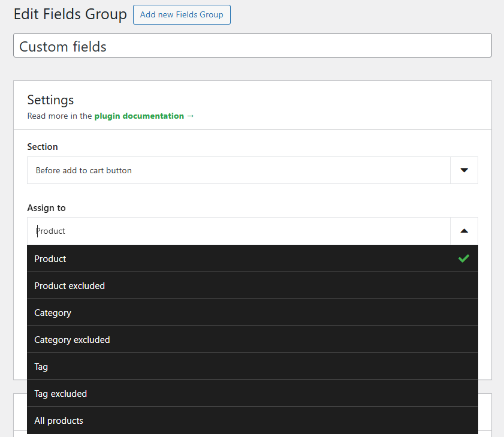
Task: Click the Section field label
Action: pyautogui.click(x=43, y=147)
